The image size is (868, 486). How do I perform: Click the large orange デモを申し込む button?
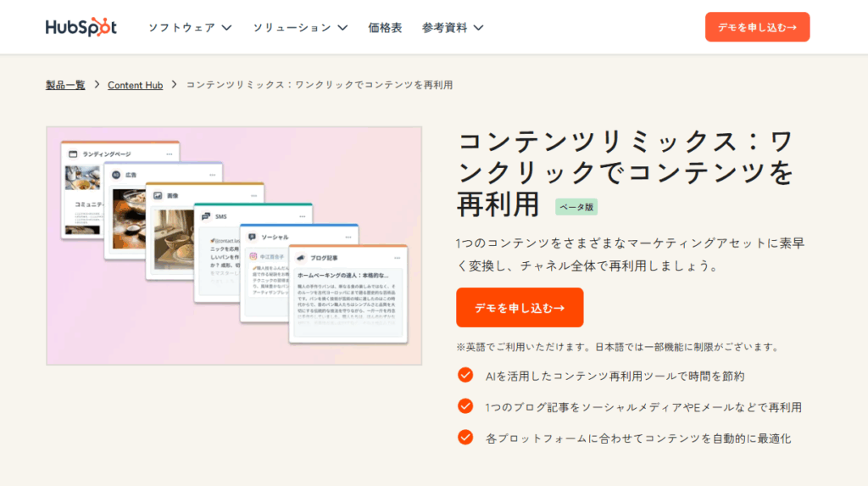(520, 308)
